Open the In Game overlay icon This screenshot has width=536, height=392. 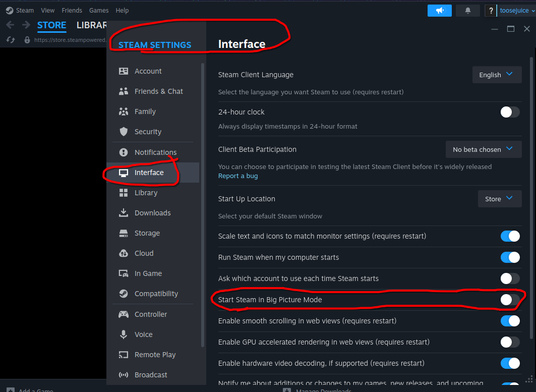point(124,273)
